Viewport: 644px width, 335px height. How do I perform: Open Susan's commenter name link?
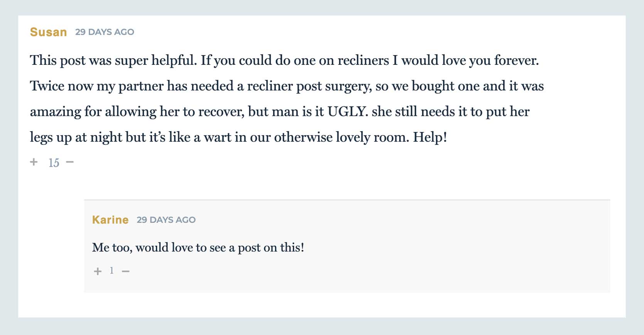point(49,32)
